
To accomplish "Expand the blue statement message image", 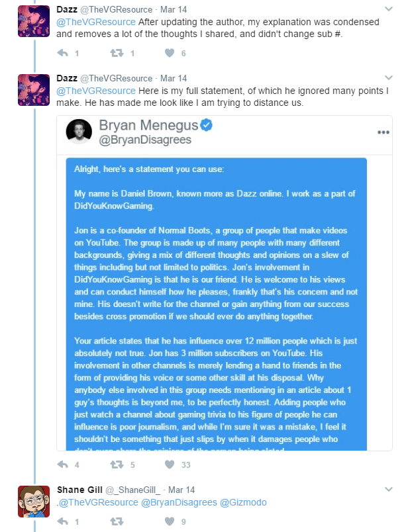I will (217, 304).
